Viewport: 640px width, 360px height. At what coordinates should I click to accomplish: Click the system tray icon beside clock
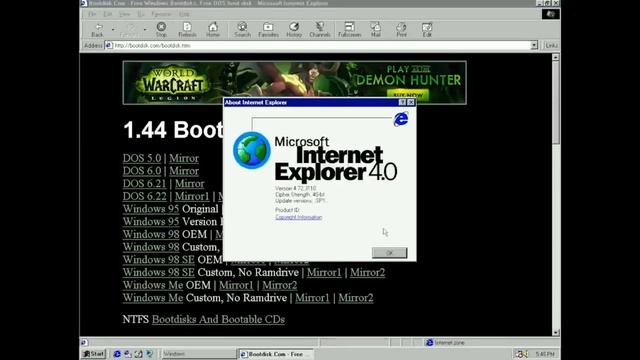tap(521, 354)
